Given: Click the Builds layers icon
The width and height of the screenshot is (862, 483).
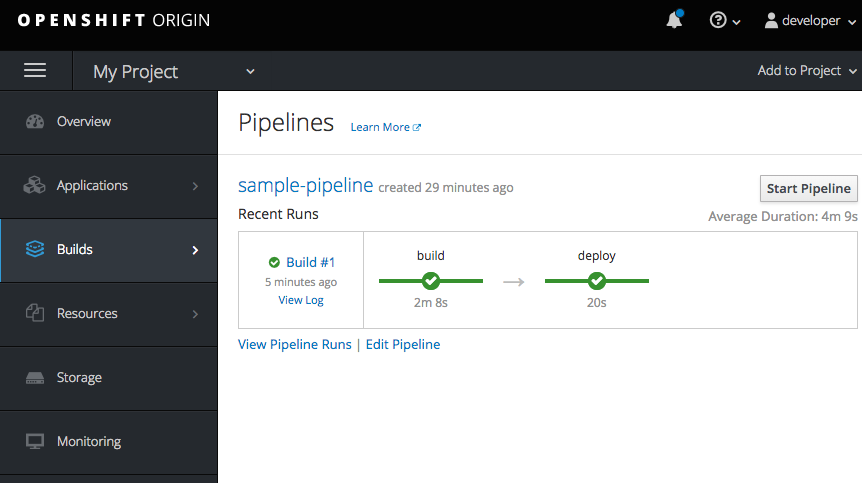Looking at the screenshot, I should [35, 250].
